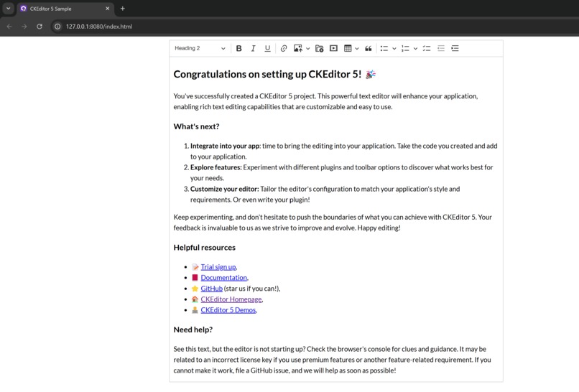Expand the bulleted list style arrow
Viewport: 579px width, 392px height.
tap(394, 48)
